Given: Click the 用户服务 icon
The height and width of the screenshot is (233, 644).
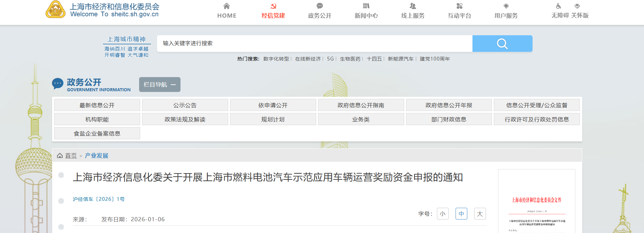Looking at the screenshot, I should pyautogui.click(x=506, y=6).
